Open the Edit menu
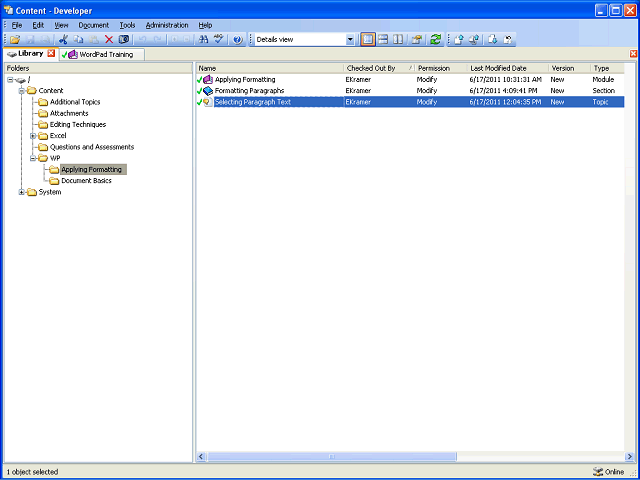Image resolution: width=640 pixels, height=480 pixels. click(x=38, y=25)
